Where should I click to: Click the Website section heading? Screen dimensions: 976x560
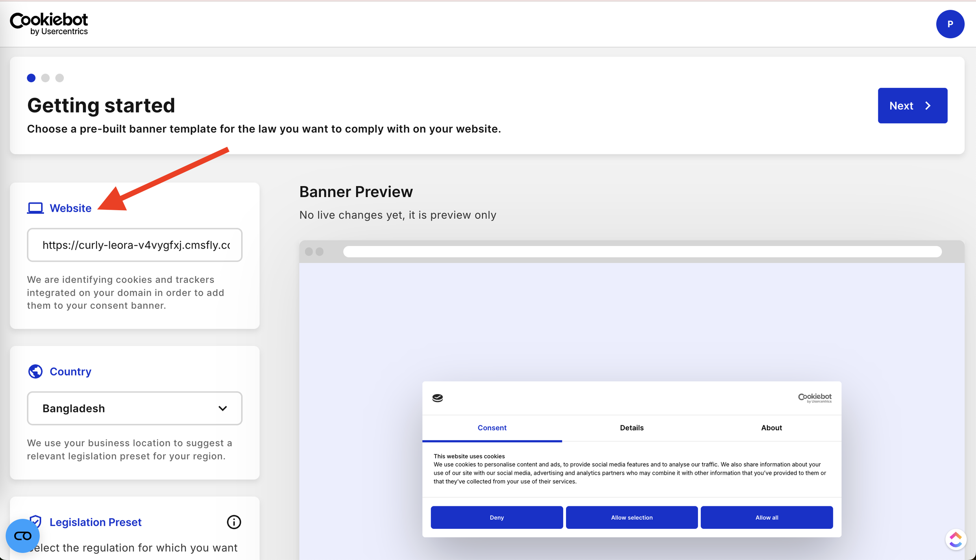[x=70, y=208]
